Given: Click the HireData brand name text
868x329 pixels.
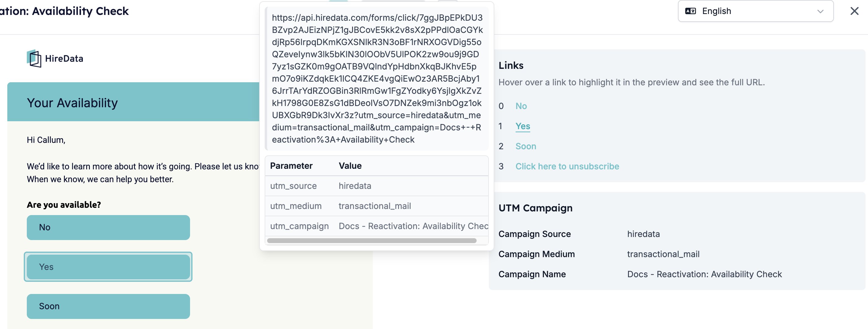Looking at the screenshot, I should (x=64, y=58).
